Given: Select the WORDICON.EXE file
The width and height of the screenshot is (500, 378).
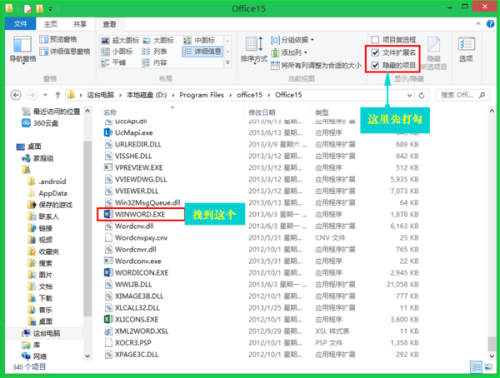Looking at the screenshot, I should pos(141,273).
